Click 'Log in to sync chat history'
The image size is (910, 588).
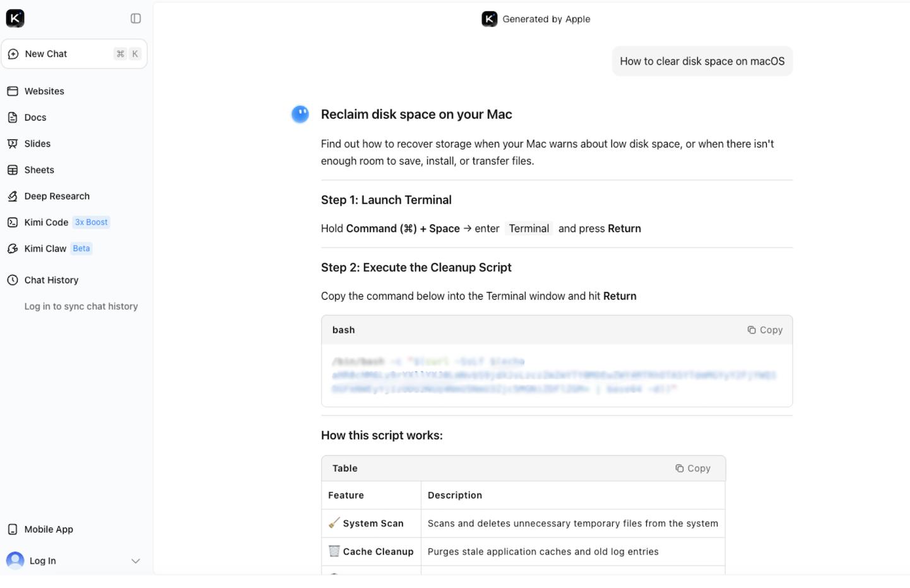(81, 306)
